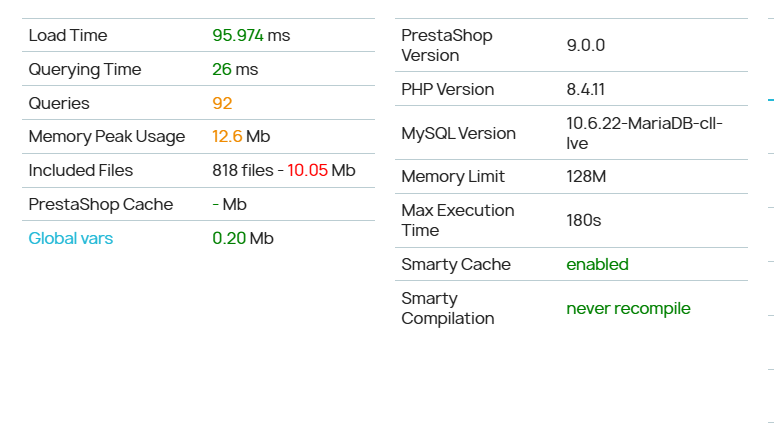
Task: Click the Max Execution Time value 180s
Action: click(x=583, y=220)
